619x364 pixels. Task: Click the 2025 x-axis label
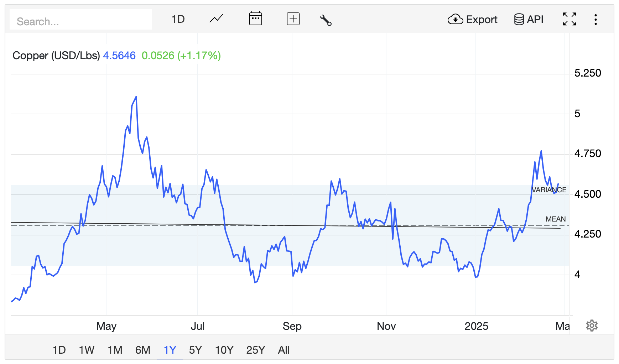pyautogui.click(x=476, y=326)
